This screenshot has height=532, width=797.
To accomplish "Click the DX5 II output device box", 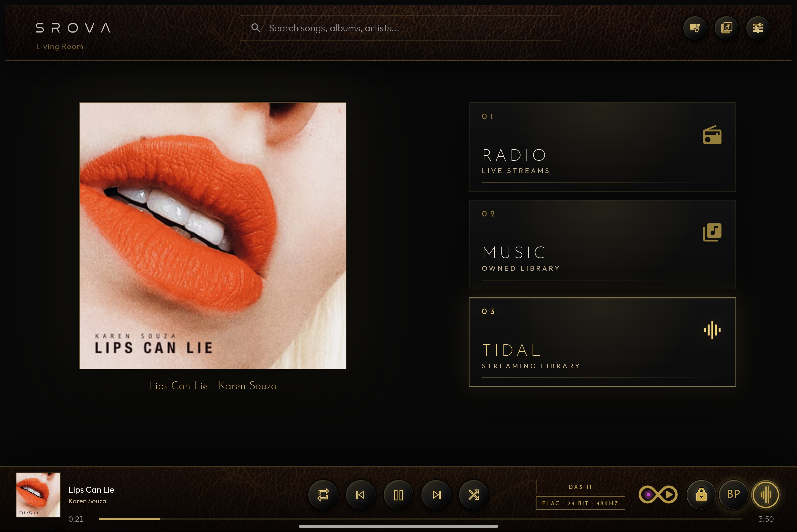I will tap(580, 486).
